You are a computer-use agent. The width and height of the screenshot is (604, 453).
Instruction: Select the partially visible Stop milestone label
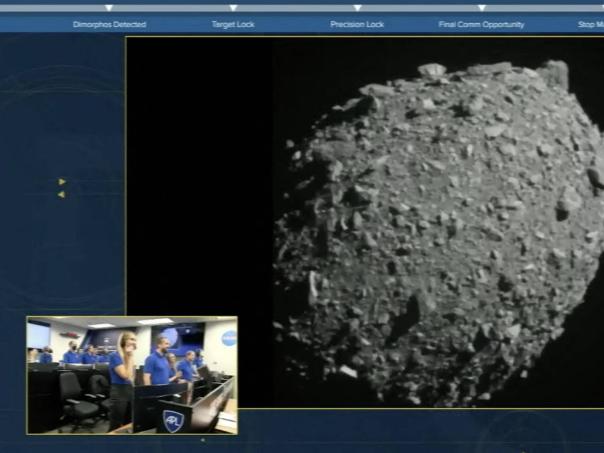[x=590, y=24]
